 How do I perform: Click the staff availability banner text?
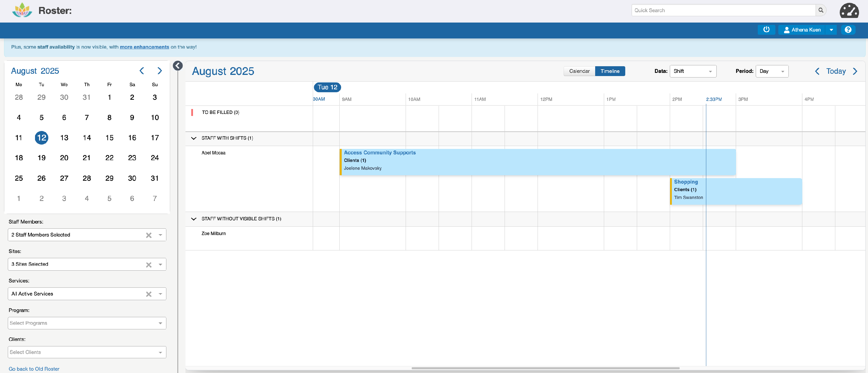(x=56, y=47)
